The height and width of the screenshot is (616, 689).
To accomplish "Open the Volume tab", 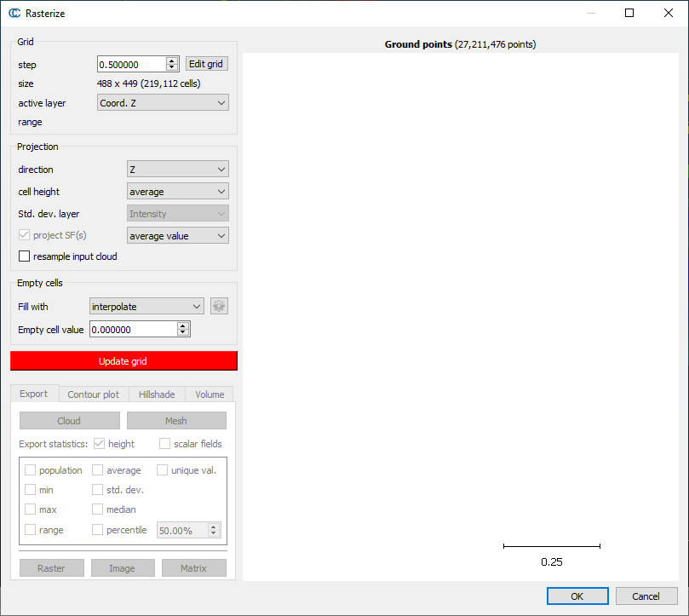I will click(210, 394).
